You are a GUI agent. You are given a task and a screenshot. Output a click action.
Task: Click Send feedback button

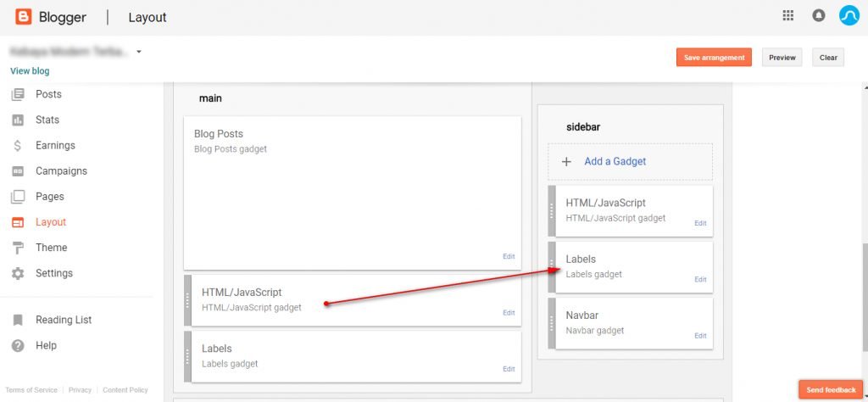[830, 389]
